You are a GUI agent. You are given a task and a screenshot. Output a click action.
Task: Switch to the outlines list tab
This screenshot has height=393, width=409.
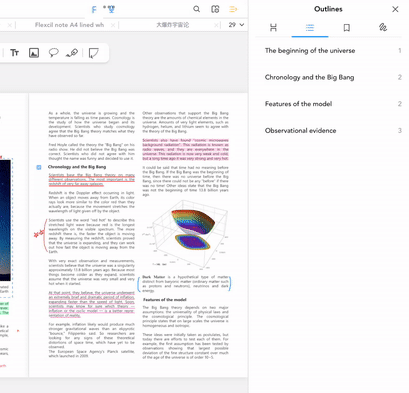pos(310,27)
